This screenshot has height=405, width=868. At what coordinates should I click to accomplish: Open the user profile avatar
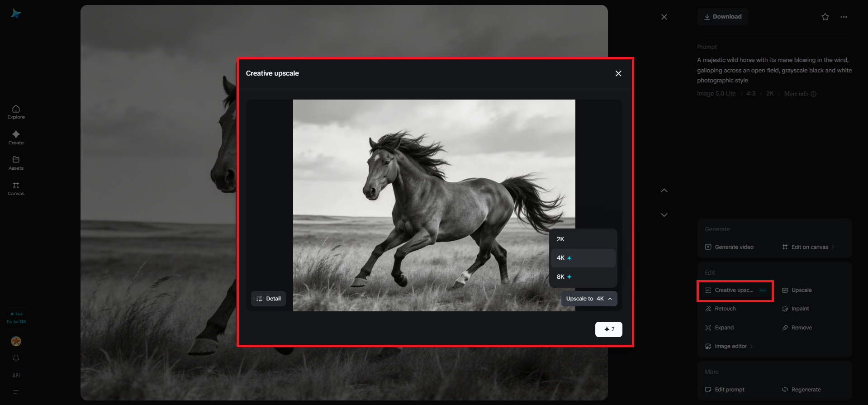coord(16,341)
